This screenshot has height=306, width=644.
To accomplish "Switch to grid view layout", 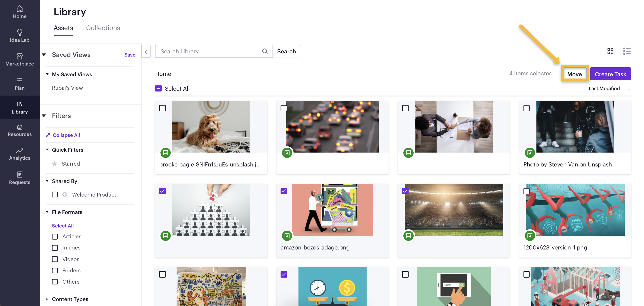I will click(610, 51).
